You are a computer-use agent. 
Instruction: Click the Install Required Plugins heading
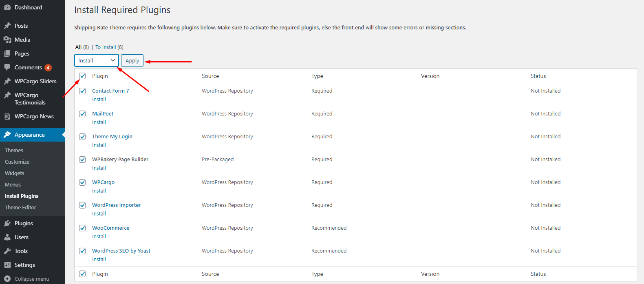[x=122, y=10]
